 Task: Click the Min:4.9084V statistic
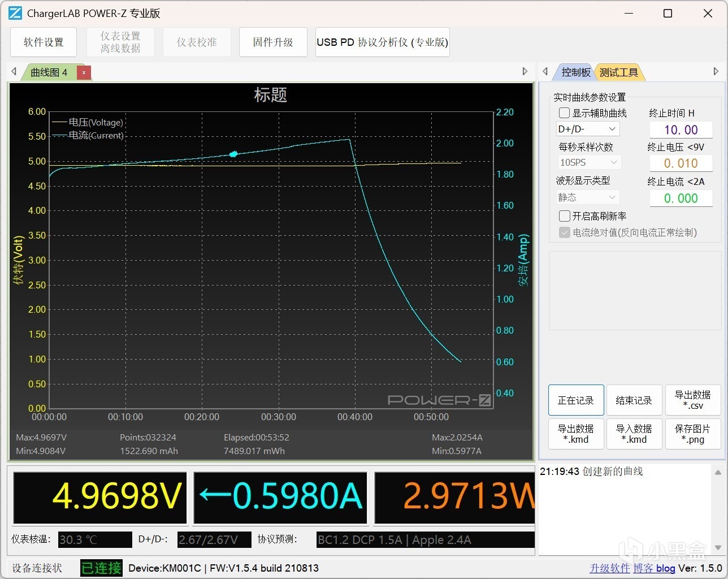41,451
